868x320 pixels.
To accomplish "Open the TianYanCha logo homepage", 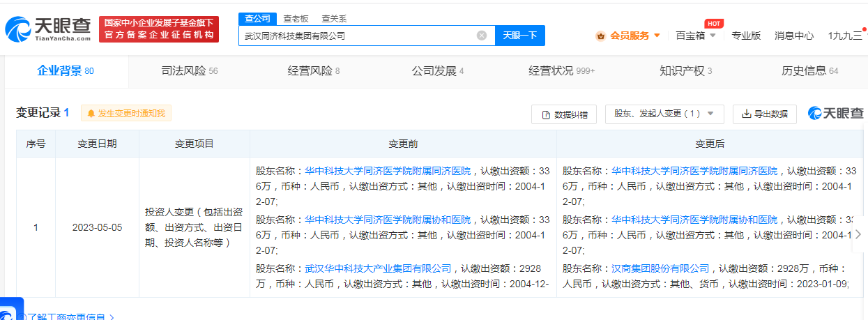I will (x=47, y=29).
